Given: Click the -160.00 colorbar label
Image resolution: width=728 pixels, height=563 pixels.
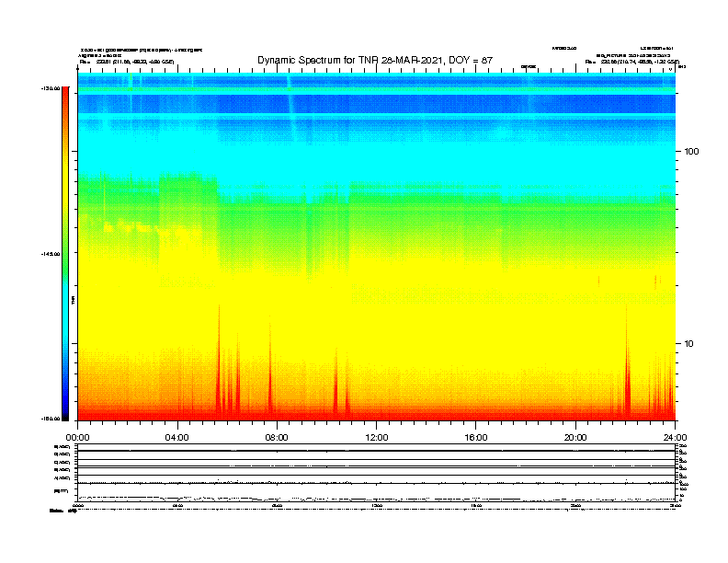Looking at the screenshot, I should tap(51, 419).
